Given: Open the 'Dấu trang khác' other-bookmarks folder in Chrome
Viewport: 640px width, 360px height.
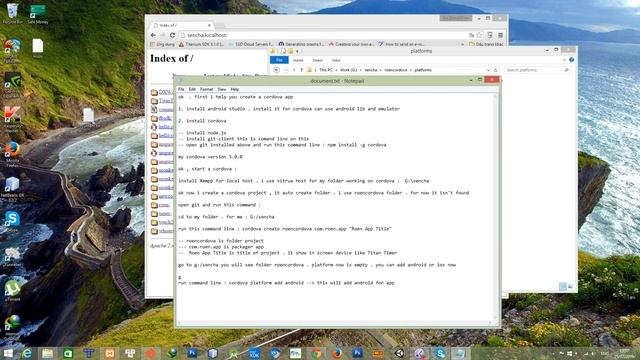Looking at the screenshot, I should [x=486, y=44].
